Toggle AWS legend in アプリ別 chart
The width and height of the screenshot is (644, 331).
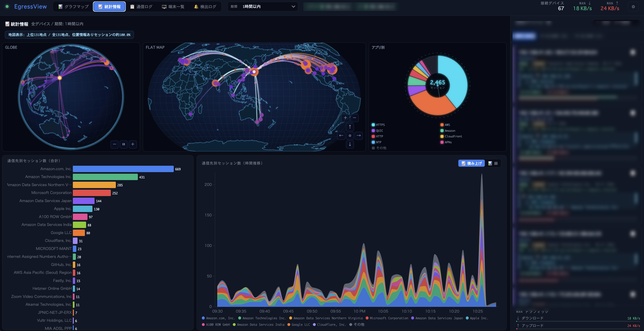(445, 125)
